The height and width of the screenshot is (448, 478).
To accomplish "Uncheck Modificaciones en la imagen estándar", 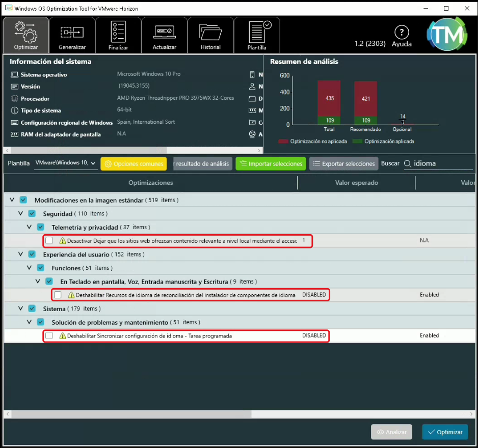I will tap(23, 200).
